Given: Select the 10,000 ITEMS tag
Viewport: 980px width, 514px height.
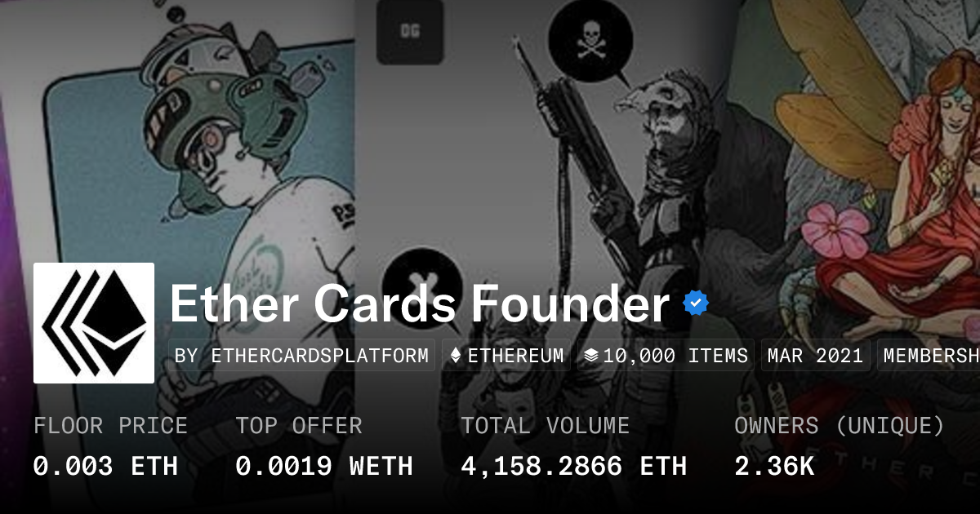Looking at the screenshot, I should [x=666, y=356].
